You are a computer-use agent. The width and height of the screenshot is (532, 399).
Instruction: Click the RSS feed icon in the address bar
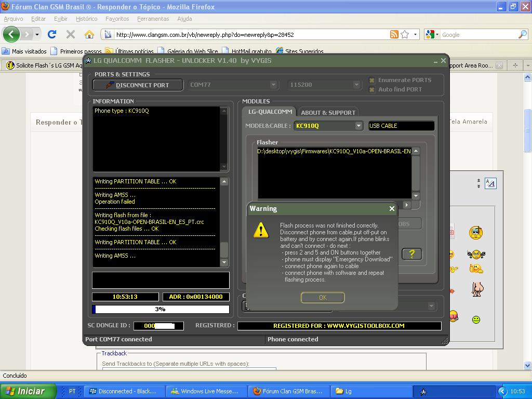tap(394, 34)
